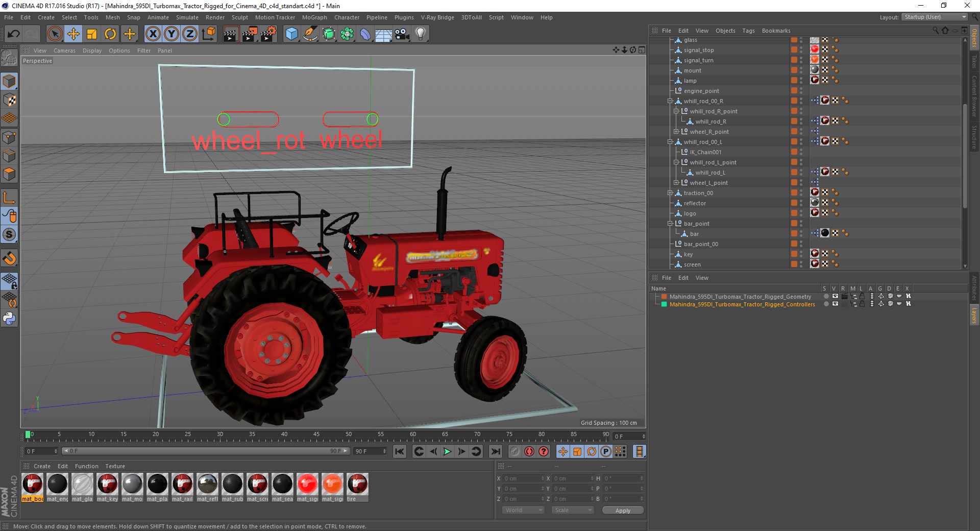980x531 pixels.
Task: Open the deformer bend icon
Action: click(x=365, y=34)
